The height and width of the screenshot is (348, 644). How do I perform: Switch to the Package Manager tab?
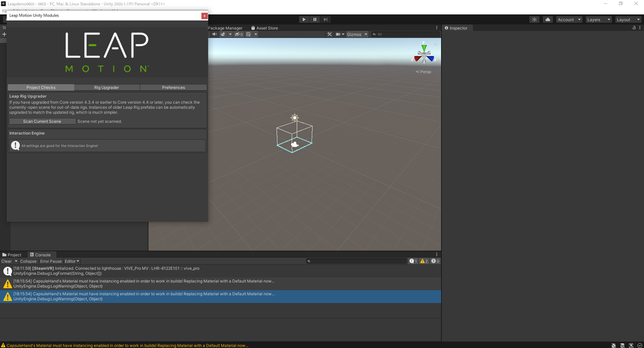pyautogui.click(x=225, y=28)
